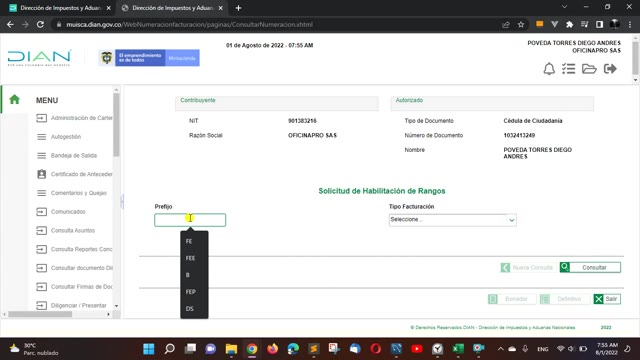Viewport: 640px width, 360px height.
Task: Open the weather widget showing 30°C
Action: (34, 349)
